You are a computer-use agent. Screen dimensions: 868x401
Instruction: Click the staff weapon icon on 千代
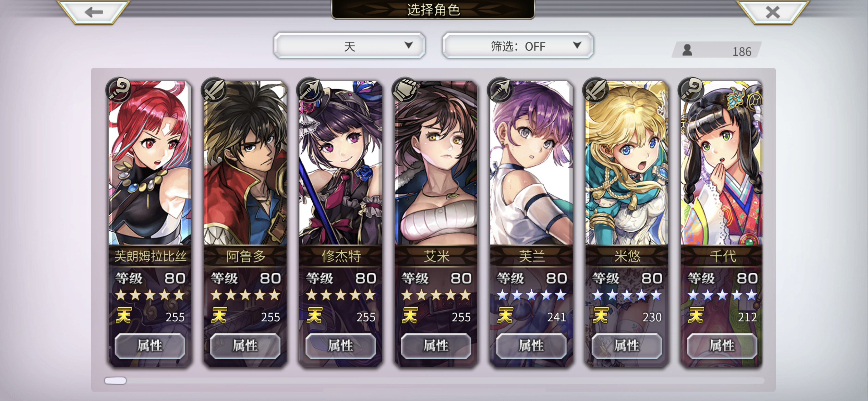tap(691, 90)
